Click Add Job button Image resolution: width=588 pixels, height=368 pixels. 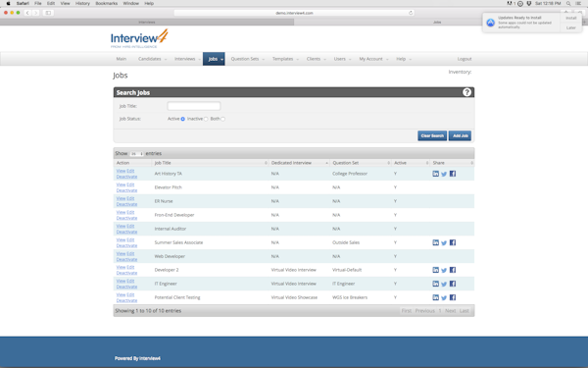[461, 136]
